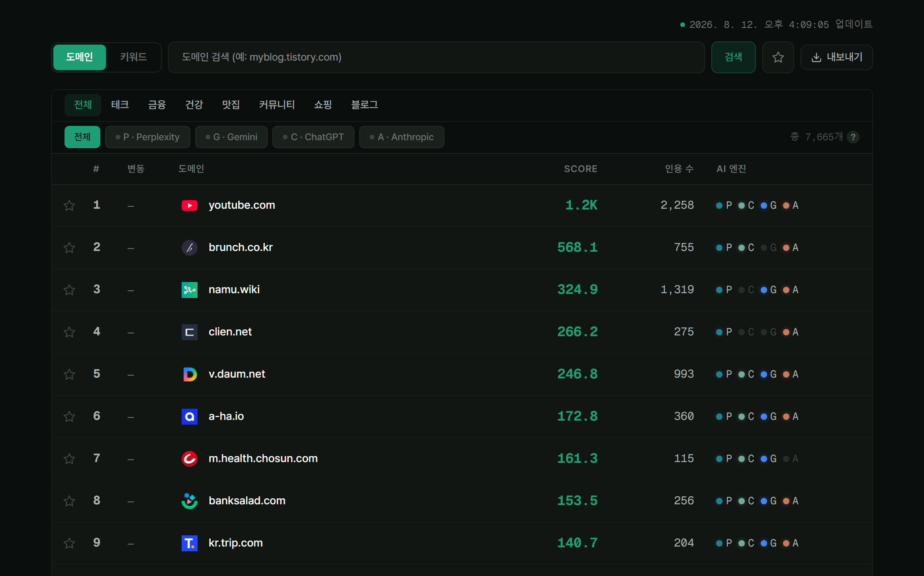Click the 인용 수 column header
The height and width of the screenshot is (576, 924).
[x=679, y=169]
